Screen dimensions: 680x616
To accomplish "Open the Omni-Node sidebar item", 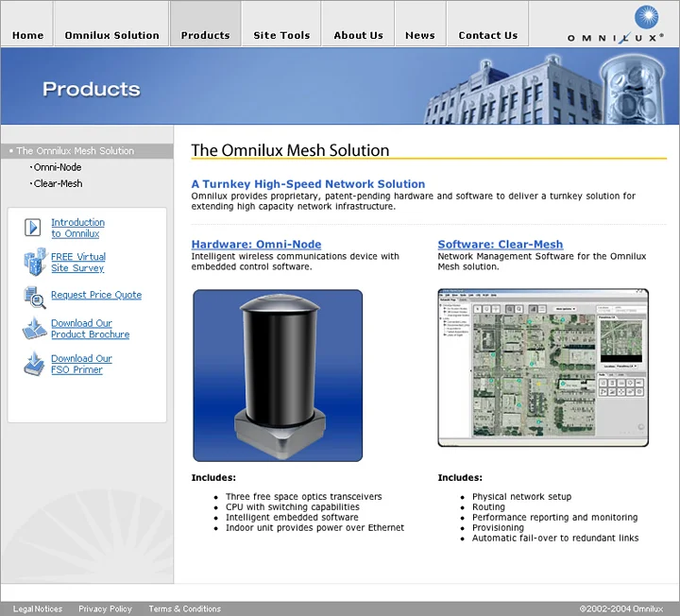I will coord(58,167).
